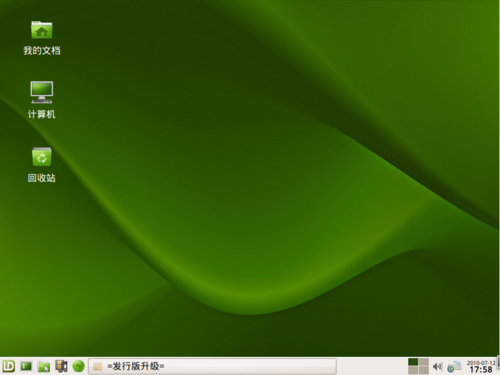Image resolution: width=500 pixels, height=375 pixels.
Task: Select the =发行版升级= taskbar window button
Action: click(212, 366)
